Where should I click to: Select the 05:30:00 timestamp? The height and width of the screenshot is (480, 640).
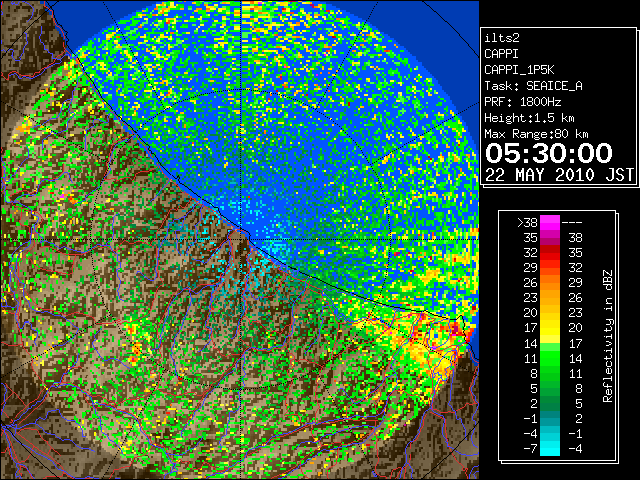coord(549,153)
